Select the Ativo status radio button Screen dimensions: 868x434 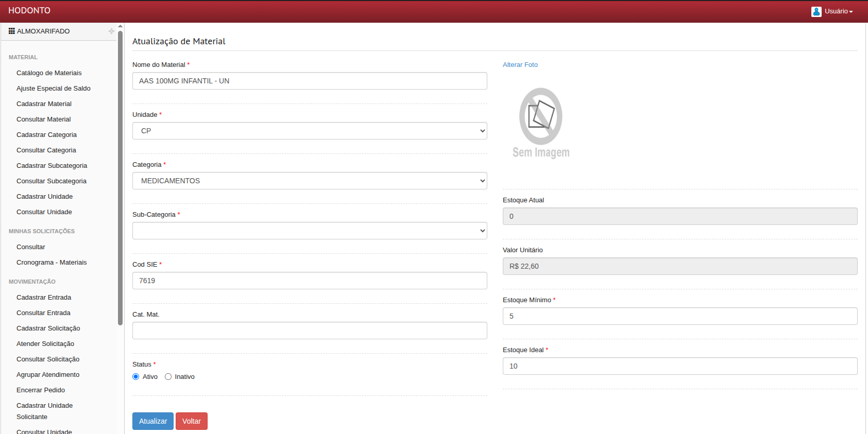(136, 377)
